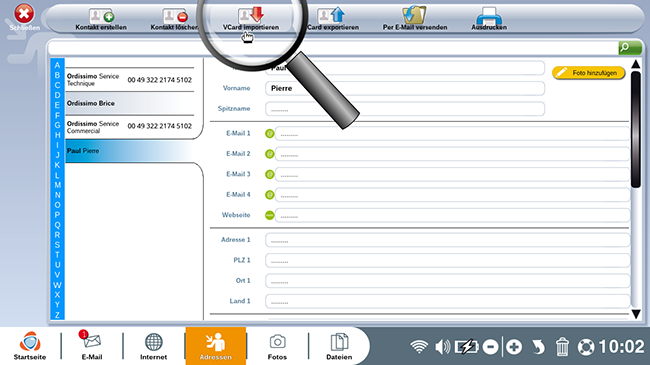Viewport: 650px width, 365px height.
Task: Select the Ordissimo Brice contact
Action: click(130, 103)
